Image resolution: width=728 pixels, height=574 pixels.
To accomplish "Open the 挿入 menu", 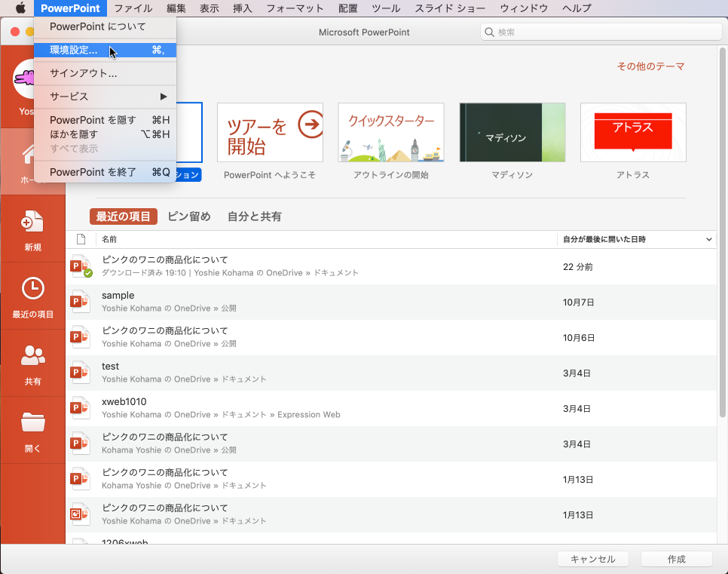I will [x=243, y=8].
